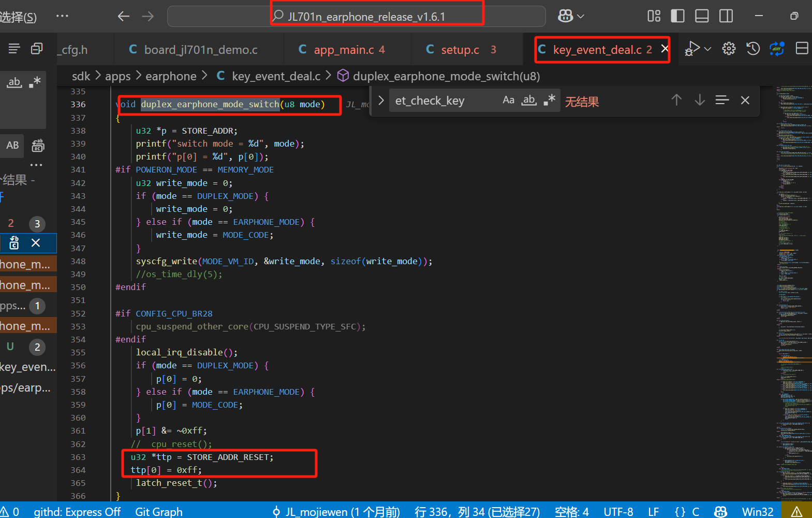The height and width of the screenshot is (518, 812).
Task: Click the Copilot icon in title bar
Action: tap(565, 16)
